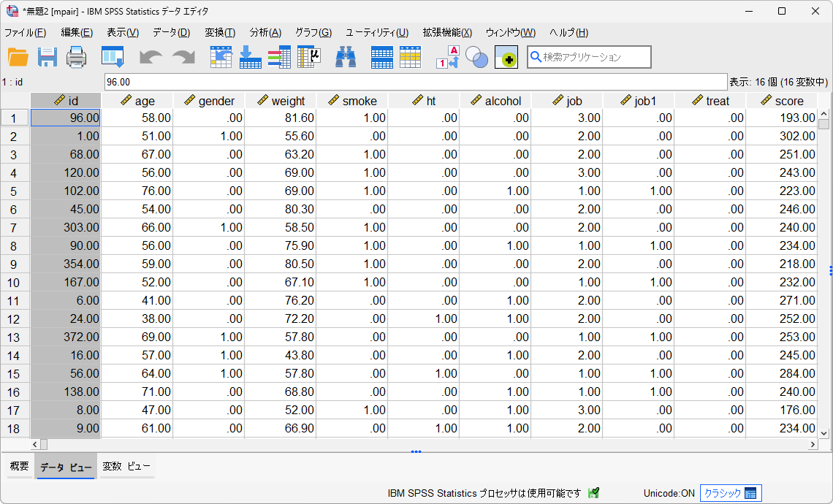Open the 拡張機能(X) menu
This screenshot has height=504, width=833.
(x=447, y=32)
